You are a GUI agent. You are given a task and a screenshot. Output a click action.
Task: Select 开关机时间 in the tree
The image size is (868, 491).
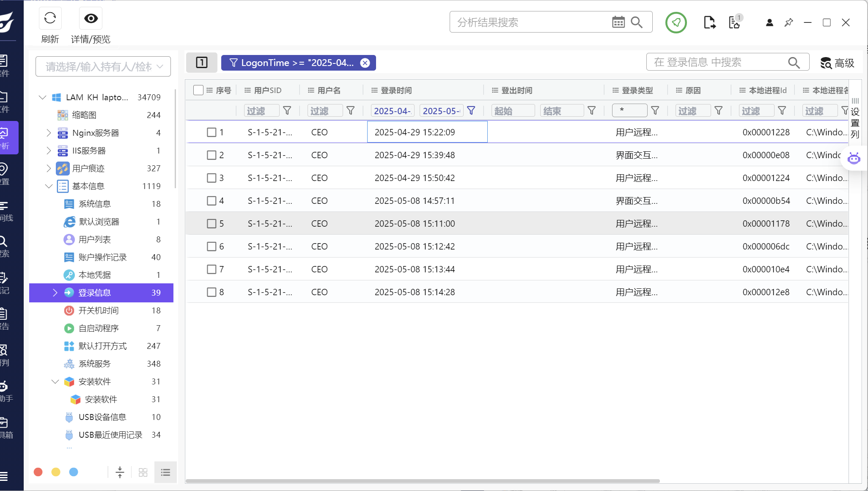coord(98,310)
